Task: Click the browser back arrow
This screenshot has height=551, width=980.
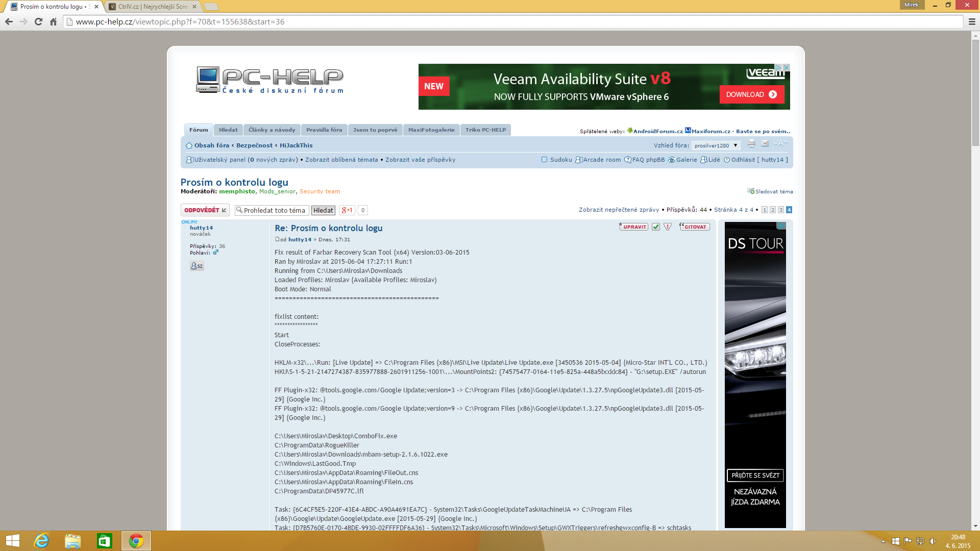Action: 9,21
